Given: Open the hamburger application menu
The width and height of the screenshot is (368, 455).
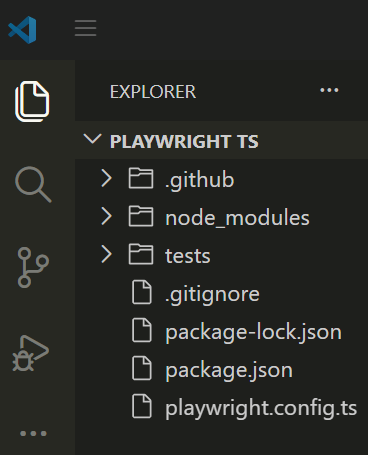Looking at the screenshot, I should click(86, 28).
